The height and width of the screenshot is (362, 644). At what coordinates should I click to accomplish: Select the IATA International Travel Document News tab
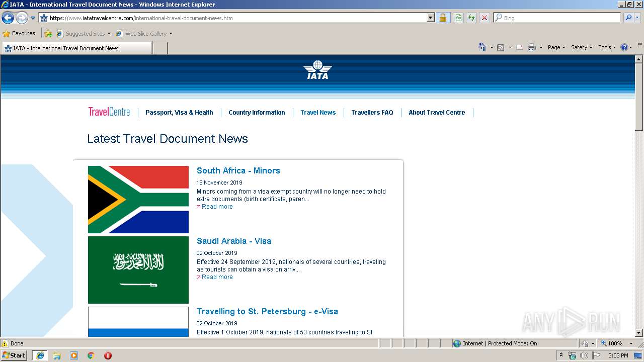[76, 48]
